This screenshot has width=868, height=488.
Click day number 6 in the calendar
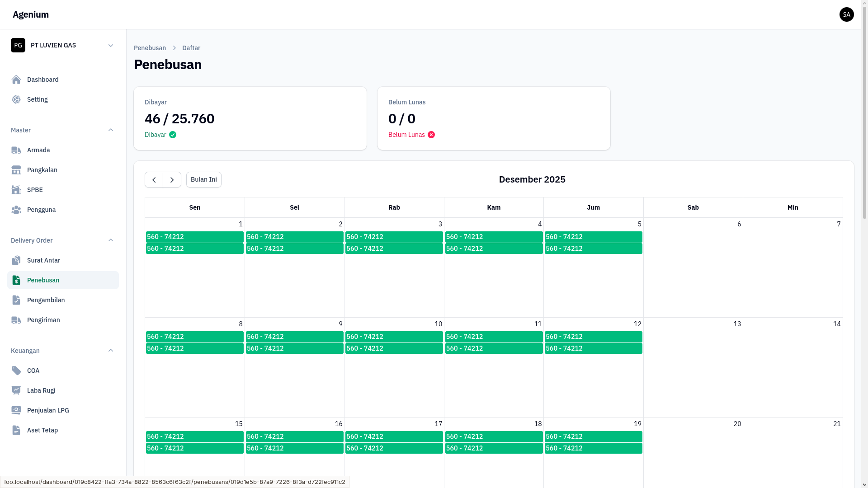(739, 224)
